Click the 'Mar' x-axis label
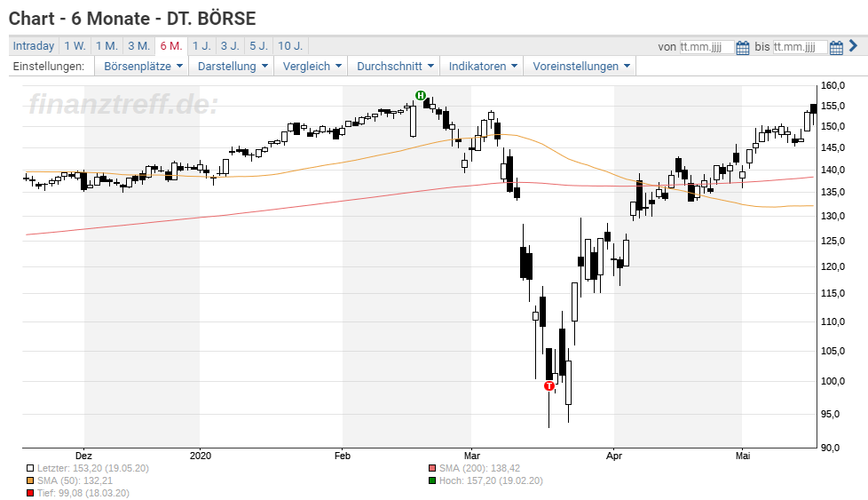Image resolution: width=868 pixels, height=500 pixels. pos(471,456)
